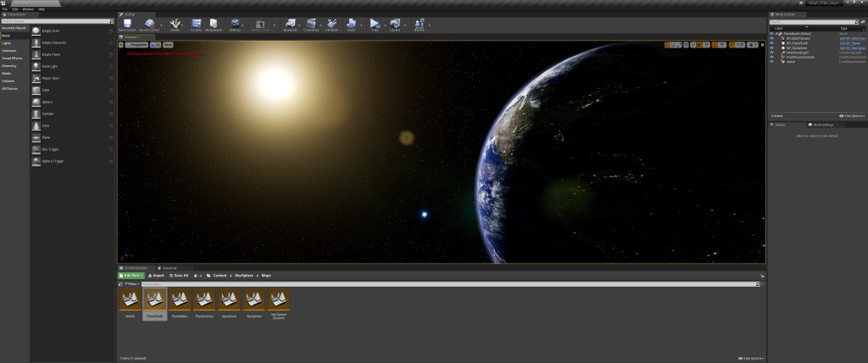Image resolution: width=868 pixels, height=363 pixels.
Task: Click the Save Current toolbar icon
Action: tap(126, 25)
